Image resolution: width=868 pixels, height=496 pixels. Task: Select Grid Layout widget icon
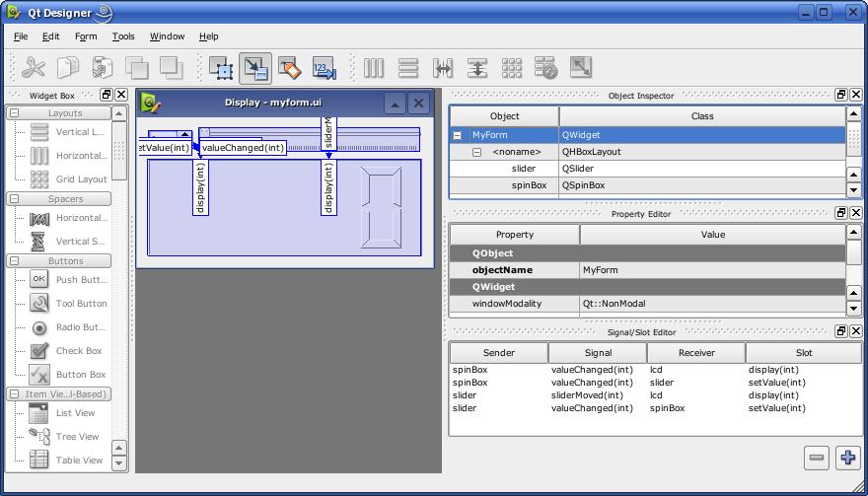(39, 178)
